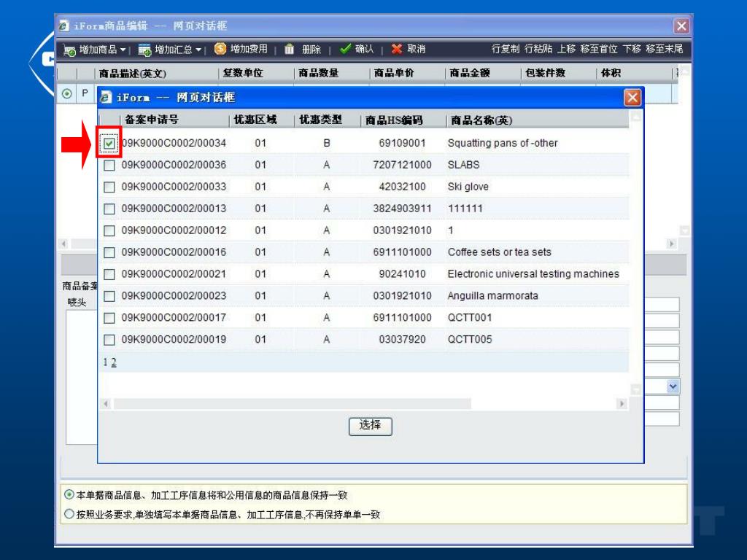Screen dimensions: 747x560
Task: Click HS code 69109001 cell
Action: 402,143
